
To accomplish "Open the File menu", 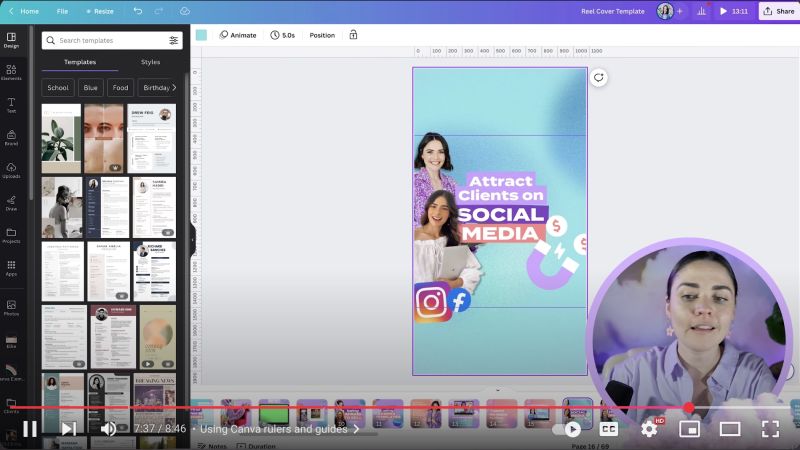I will pyautogui.click(x=62, y=11).
